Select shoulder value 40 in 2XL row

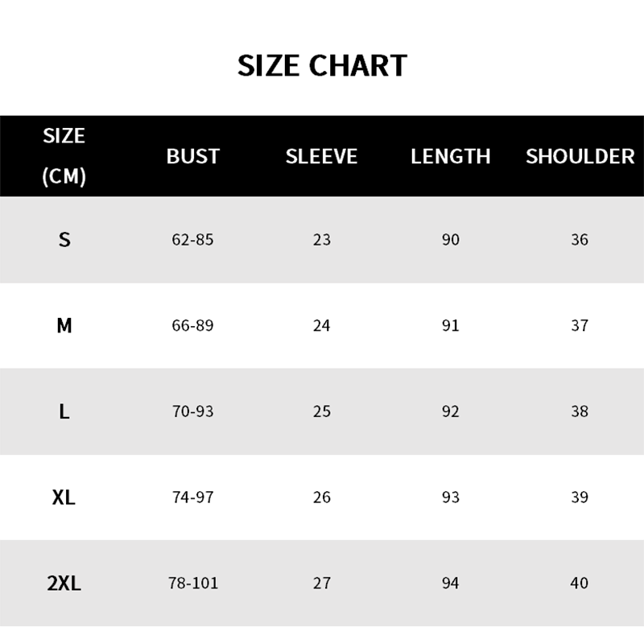point(579,583)
